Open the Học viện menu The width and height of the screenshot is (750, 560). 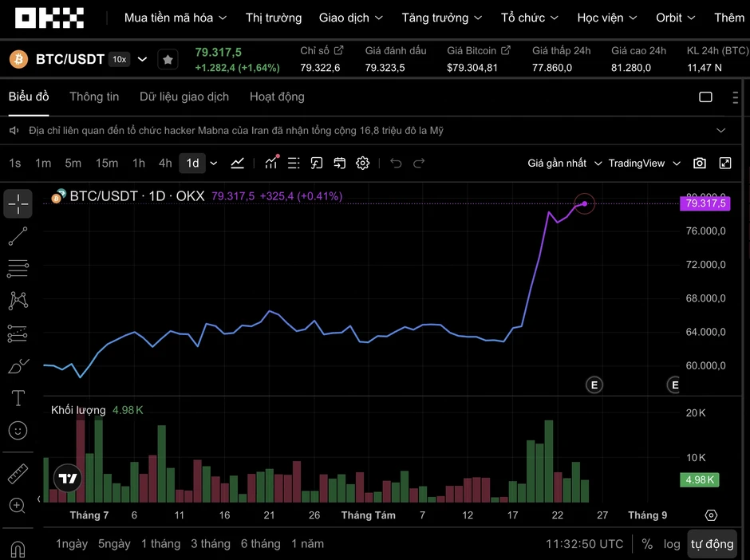click(607, 18)
